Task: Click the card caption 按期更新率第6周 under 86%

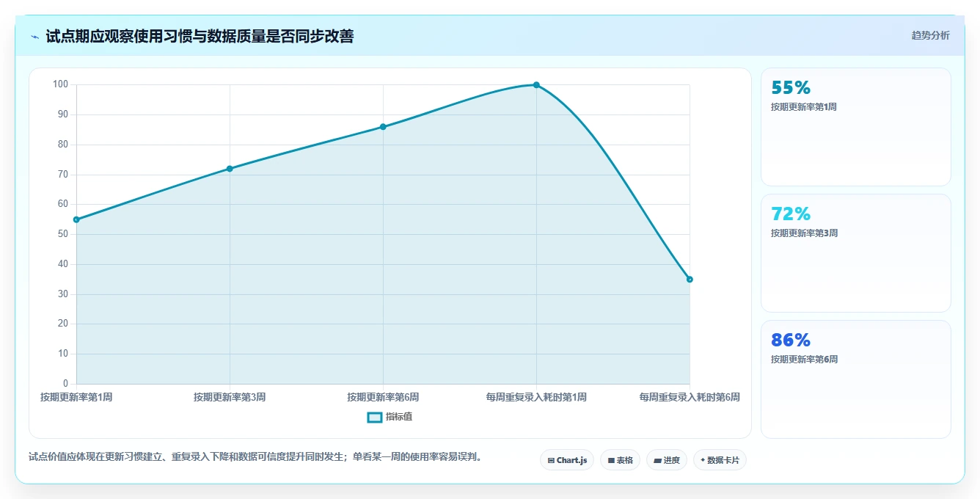Action: [804, 360]
